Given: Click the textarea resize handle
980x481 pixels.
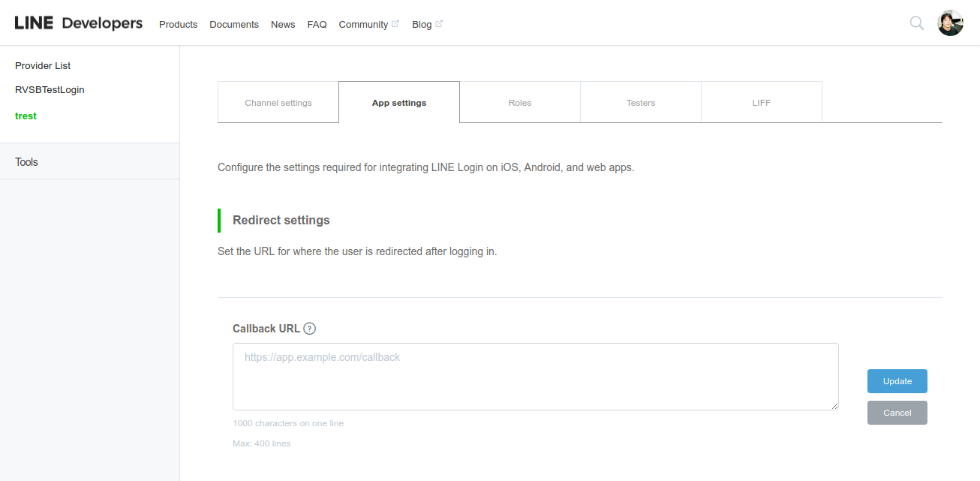Looking at the screenshot, I should click(834, 406).
